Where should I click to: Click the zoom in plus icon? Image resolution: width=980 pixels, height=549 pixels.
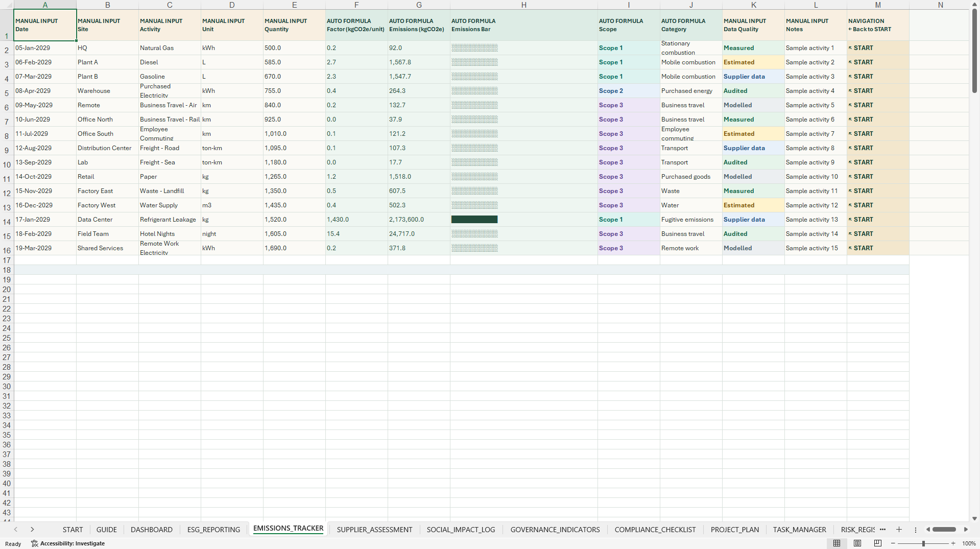pos(953,543)
